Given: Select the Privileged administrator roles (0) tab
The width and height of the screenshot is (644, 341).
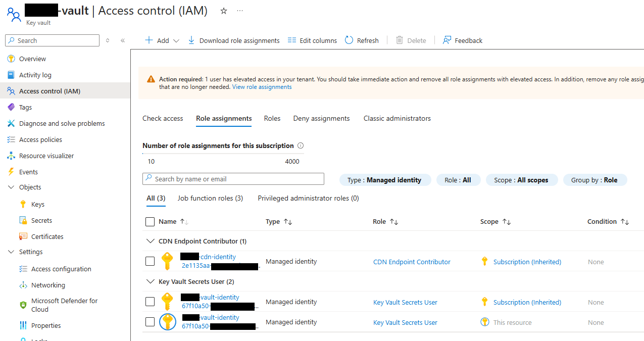Looking at the screenshot, I should pos(309,198).
